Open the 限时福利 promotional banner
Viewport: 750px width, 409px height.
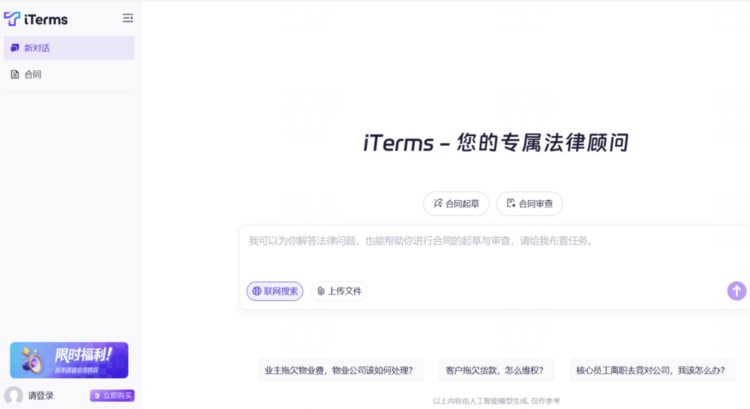[x=69, y=360]
